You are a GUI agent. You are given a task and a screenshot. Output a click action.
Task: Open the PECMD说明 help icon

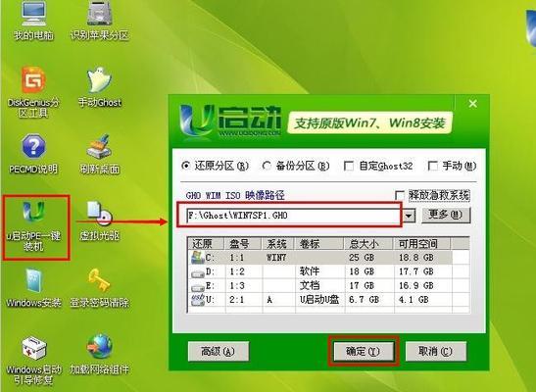pos(33,154)
